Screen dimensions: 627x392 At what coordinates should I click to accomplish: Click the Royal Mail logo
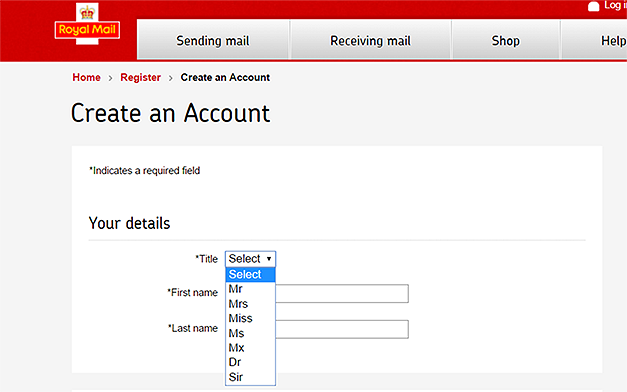point(87,24)
